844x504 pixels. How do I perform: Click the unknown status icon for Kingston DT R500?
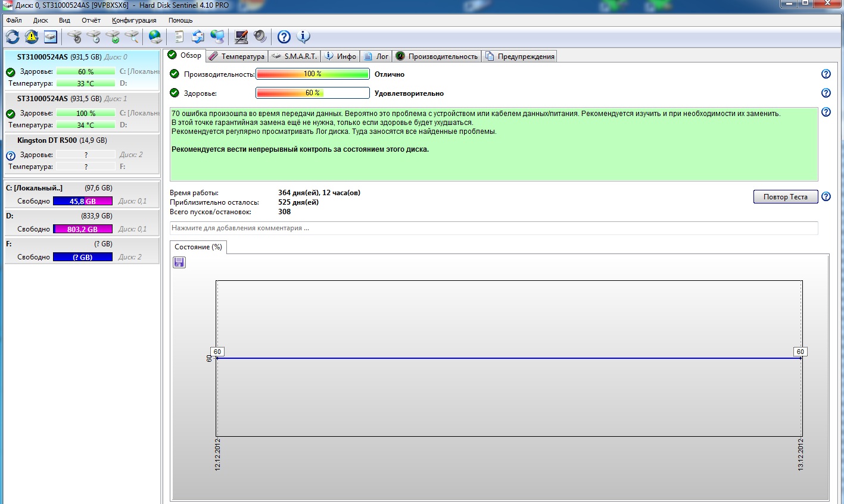[11, 155]
